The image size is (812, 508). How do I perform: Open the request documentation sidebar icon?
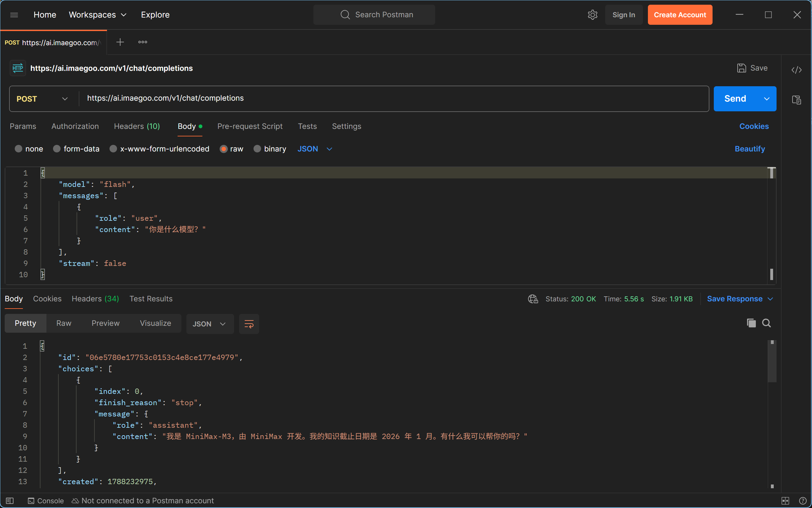(x=797, y=100)
